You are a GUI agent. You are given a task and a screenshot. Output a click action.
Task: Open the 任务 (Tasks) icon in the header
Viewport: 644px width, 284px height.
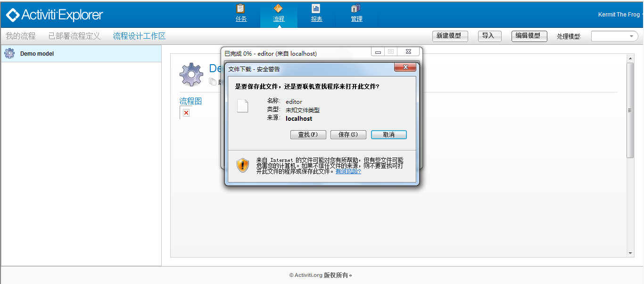click(x=241, y=13)
